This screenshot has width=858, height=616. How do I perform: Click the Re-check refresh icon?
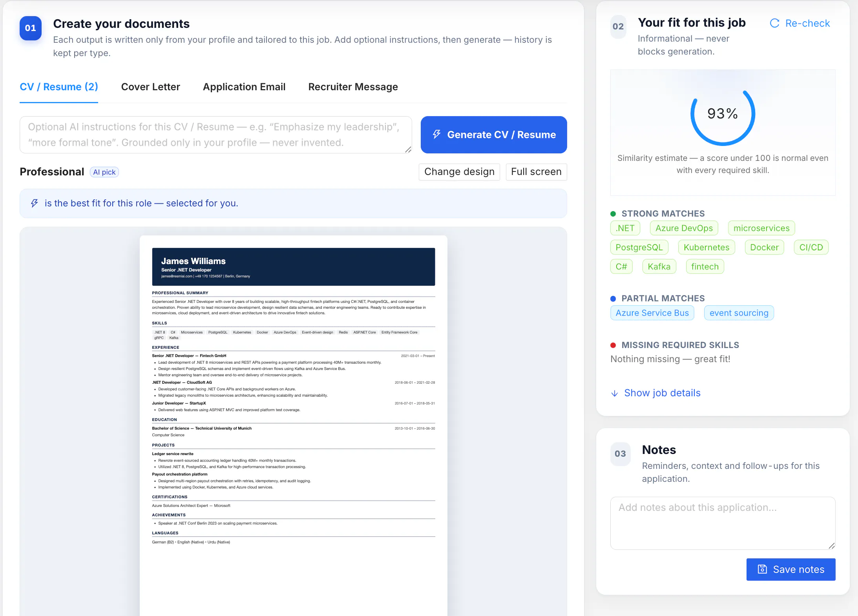(774, 23)
